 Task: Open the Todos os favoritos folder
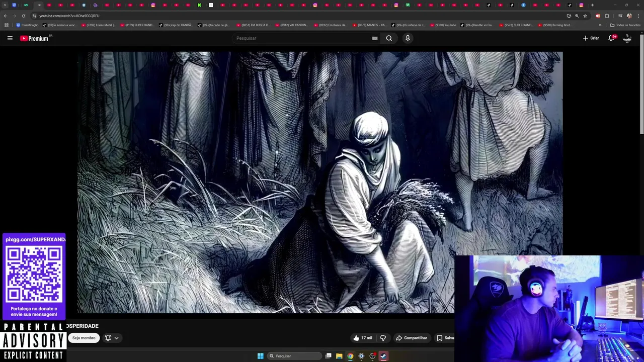click(625, 25)
